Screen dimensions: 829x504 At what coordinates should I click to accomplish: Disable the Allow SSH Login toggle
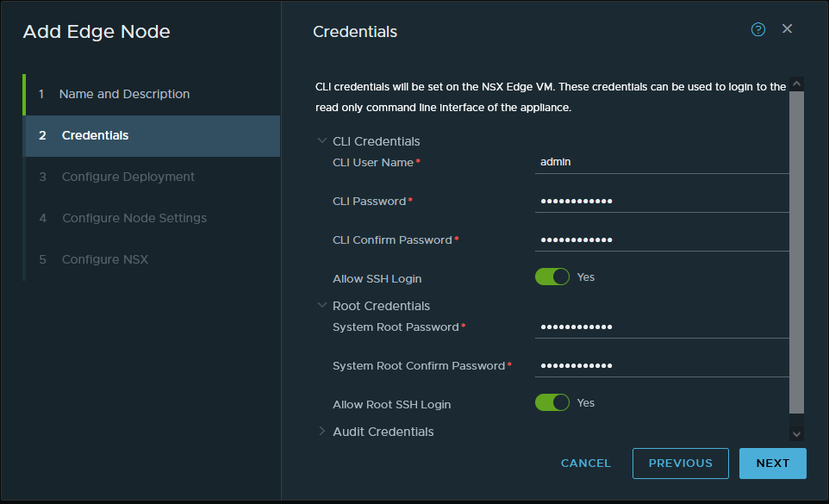[552, 277]
